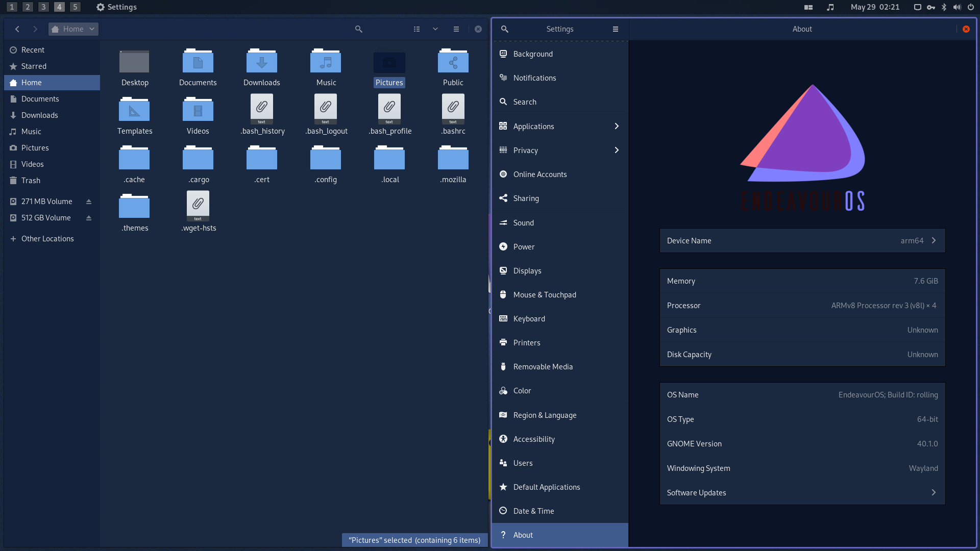Open Printers settings

(x=560, y=343)
